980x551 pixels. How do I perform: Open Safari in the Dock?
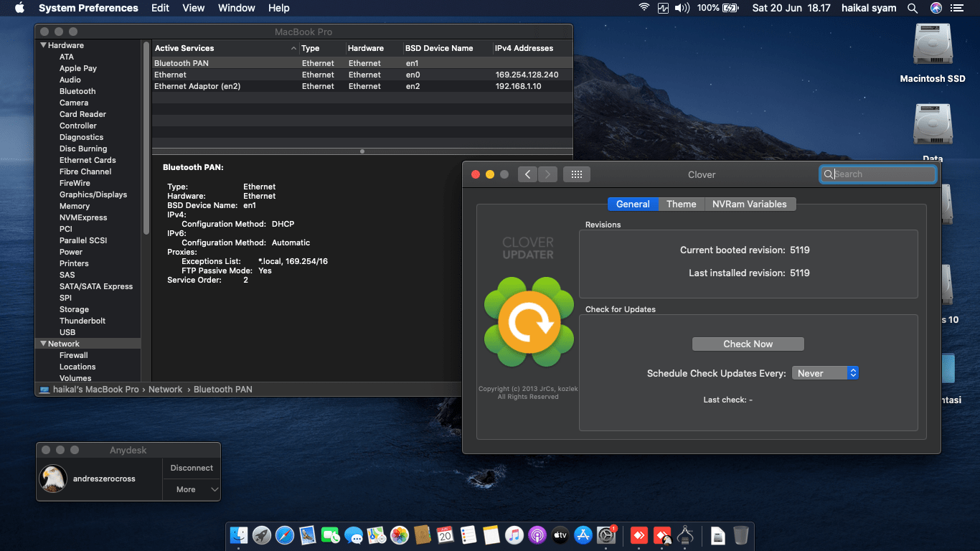point(285,535)
